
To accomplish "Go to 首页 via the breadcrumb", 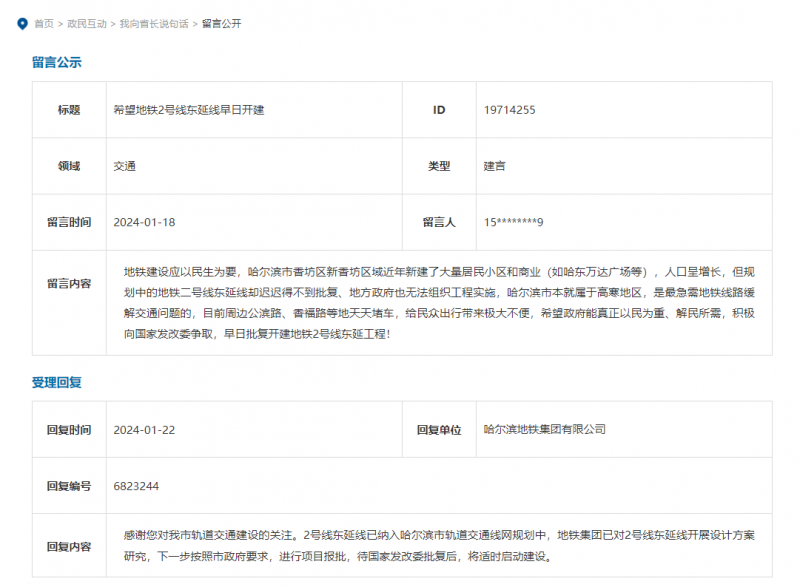I will coord(44,23).
